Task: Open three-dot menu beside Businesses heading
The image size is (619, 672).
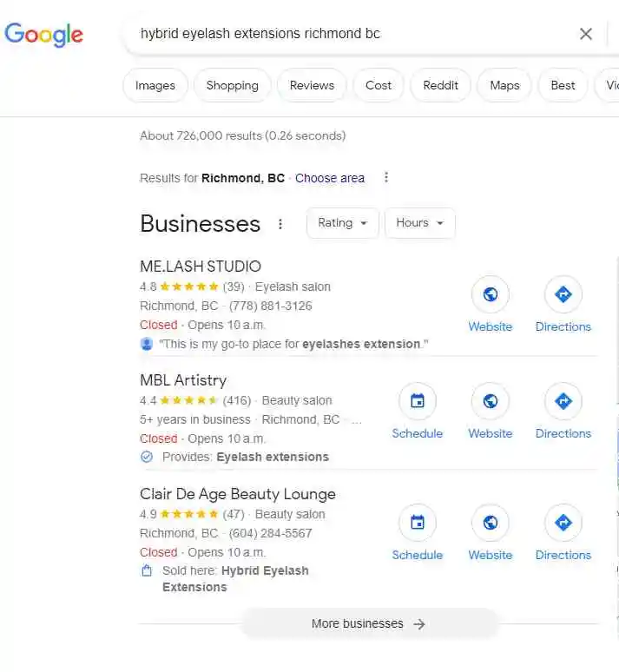Action: tap(280, 224)
